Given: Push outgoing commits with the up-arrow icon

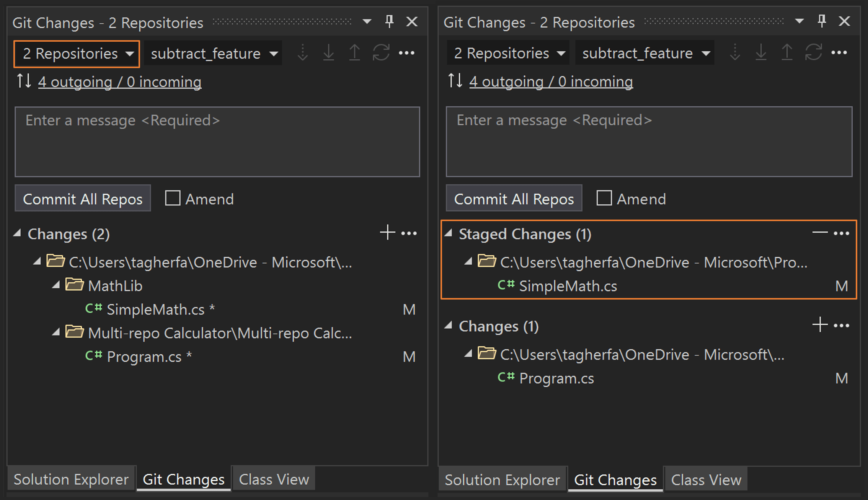Looking at the screenshot, I should tap(354, 53).
